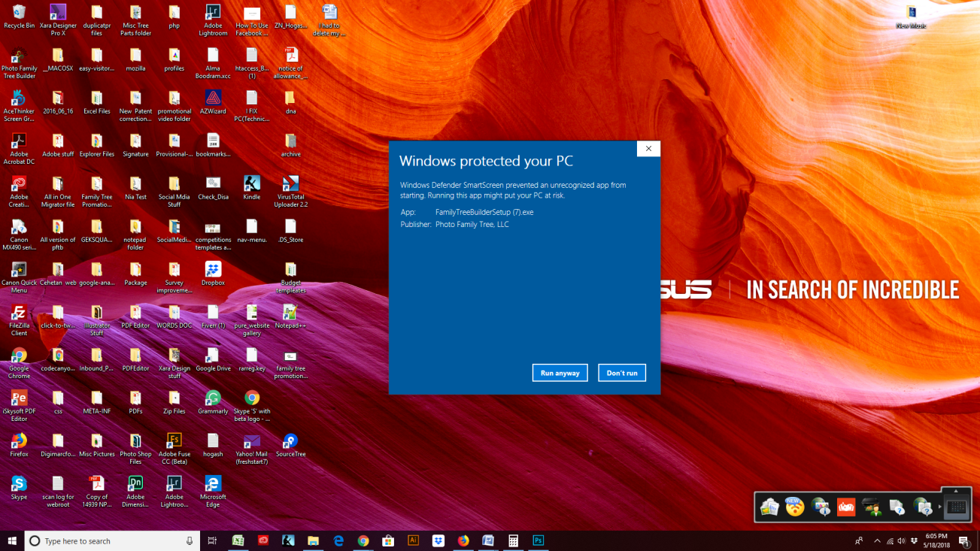
Task: Open the volume speaker tray icon
Action: pyautogui.click(x=901, y=540)
